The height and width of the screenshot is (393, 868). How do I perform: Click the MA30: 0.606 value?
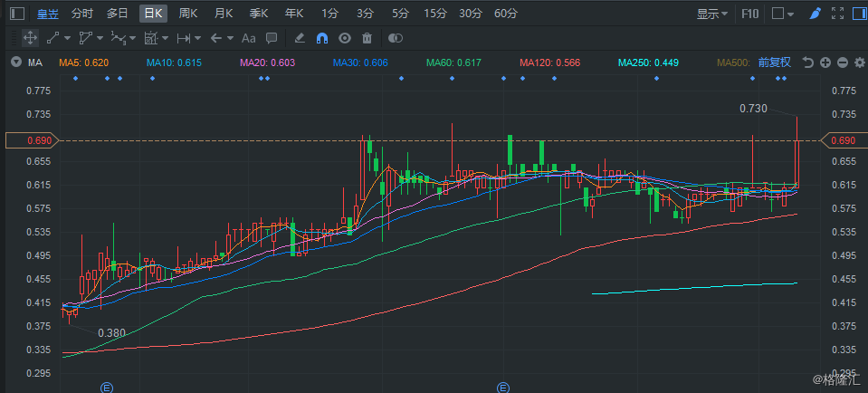coord(360,62)
